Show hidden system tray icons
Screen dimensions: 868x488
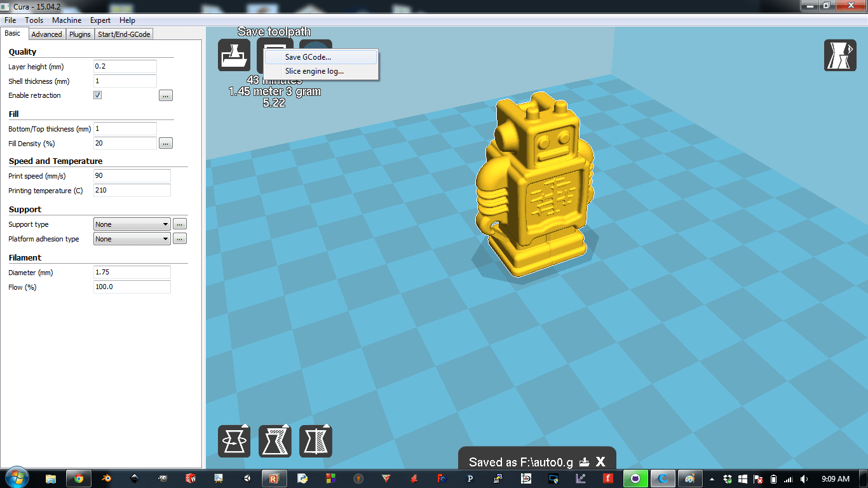(712, 478)
